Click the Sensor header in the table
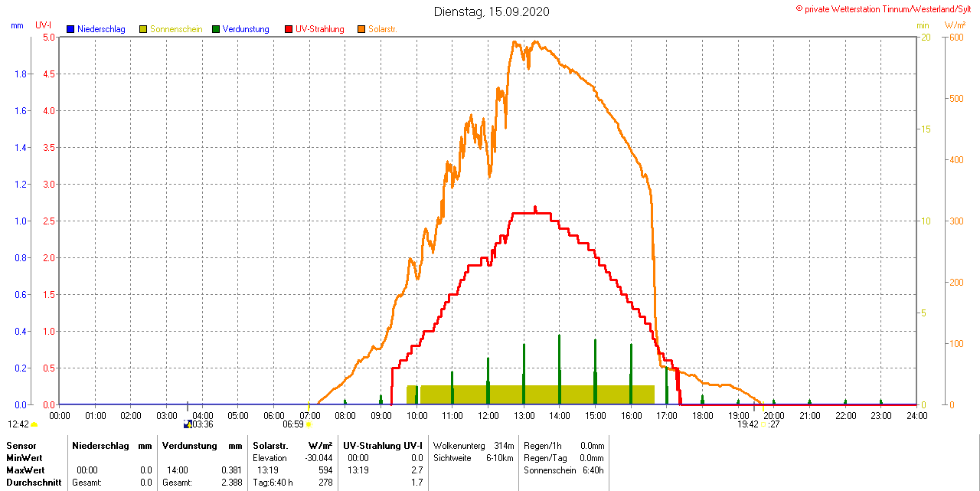Screen dimensions: 980x491 click(21, 445)
